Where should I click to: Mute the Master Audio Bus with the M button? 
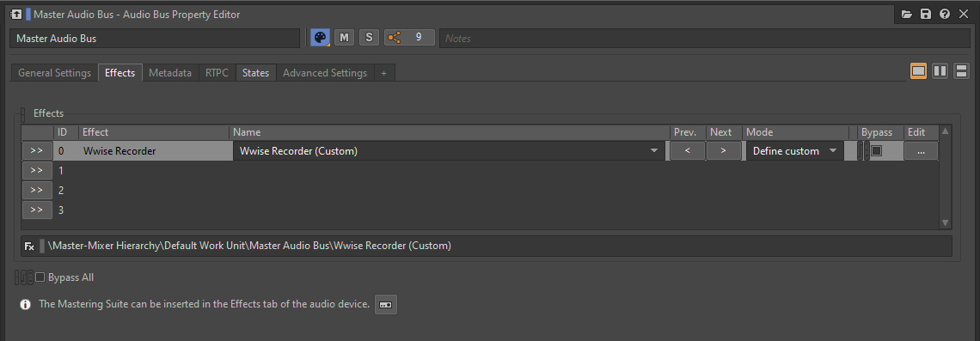click(x=344, y=38)
